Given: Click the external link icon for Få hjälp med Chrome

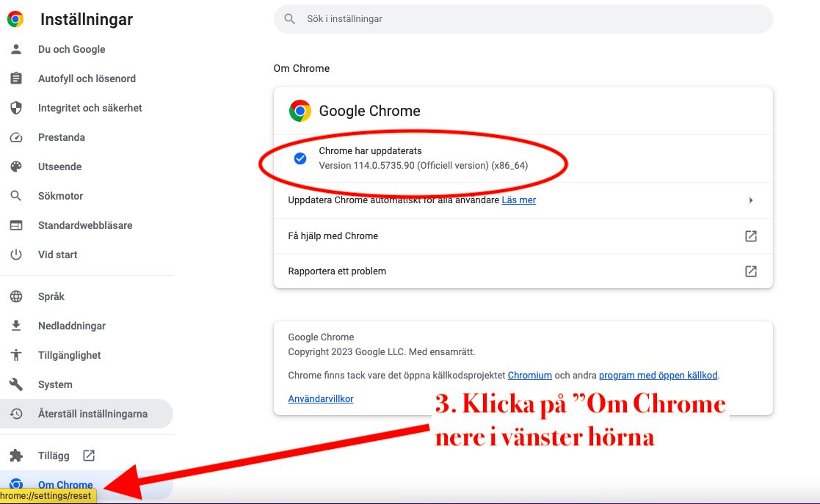Looking at the screenshot, I should tap(751, 235).
